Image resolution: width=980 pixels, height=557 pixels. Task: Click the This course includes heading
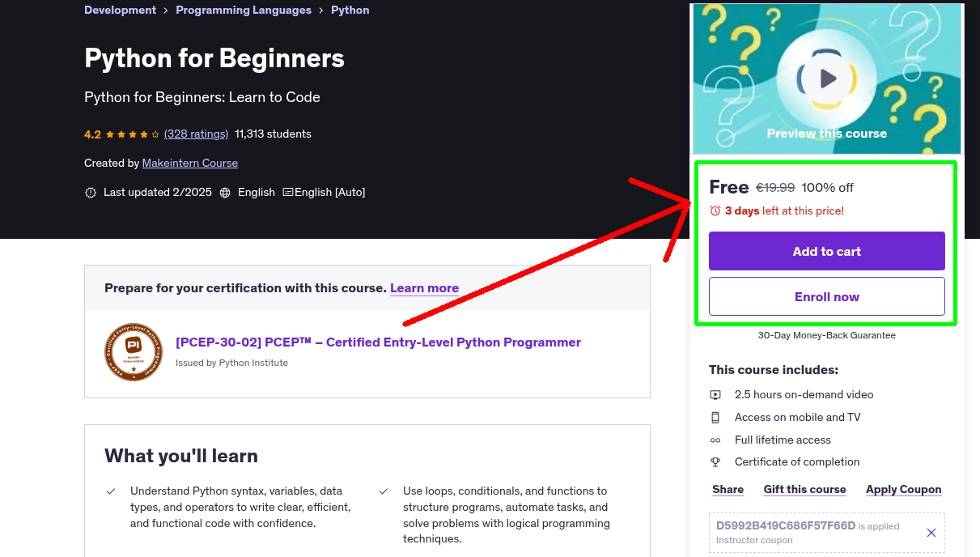tap(774, 370)
